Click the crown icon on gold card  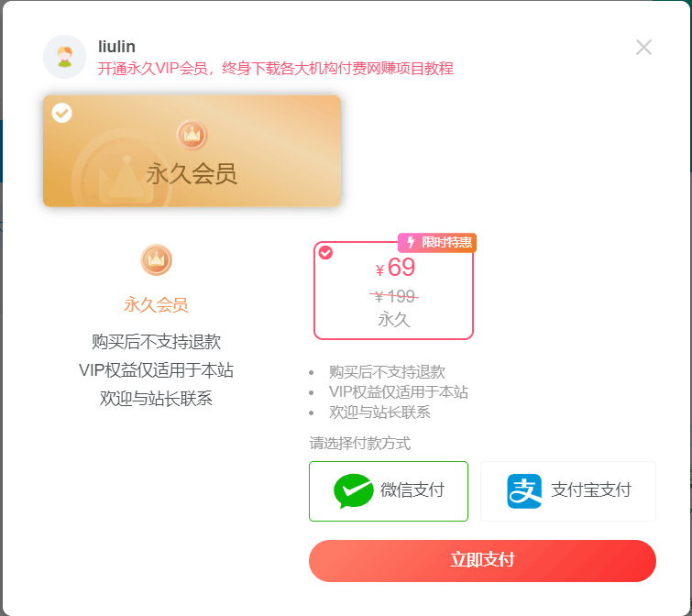(192, 135)
